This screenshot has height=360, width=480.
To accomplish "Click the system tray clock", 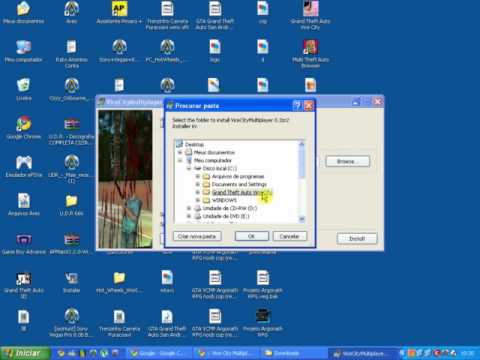I will pos(467,353).
